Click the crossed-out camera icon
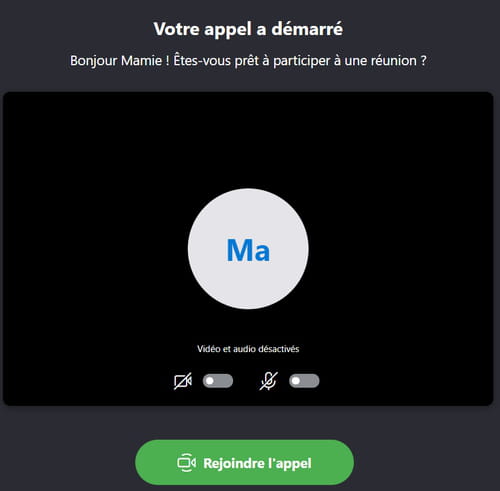The height and width of the screenshot is (491, 500). coord(183,381)
